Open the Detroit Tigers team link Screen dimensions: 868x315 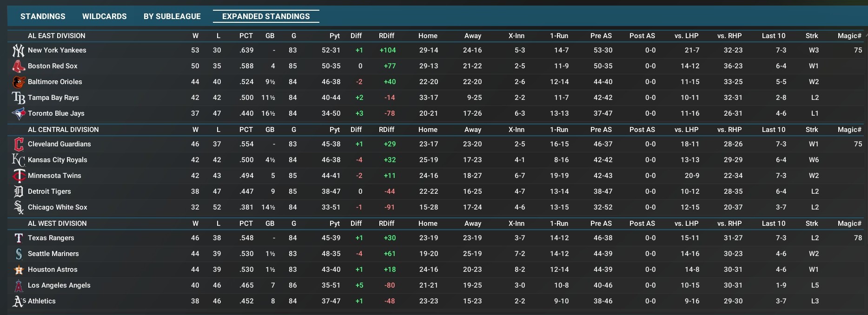49,191
